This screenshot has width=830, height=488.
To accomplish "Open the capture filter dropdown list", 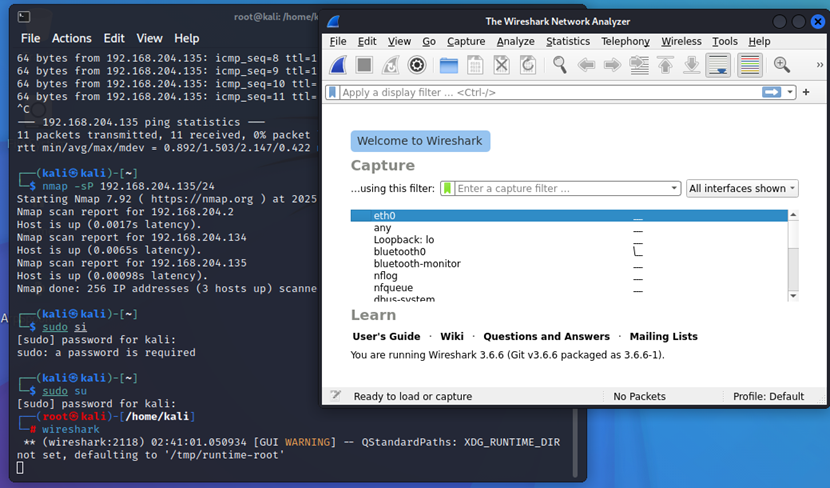I will click(x=674, y=188).
